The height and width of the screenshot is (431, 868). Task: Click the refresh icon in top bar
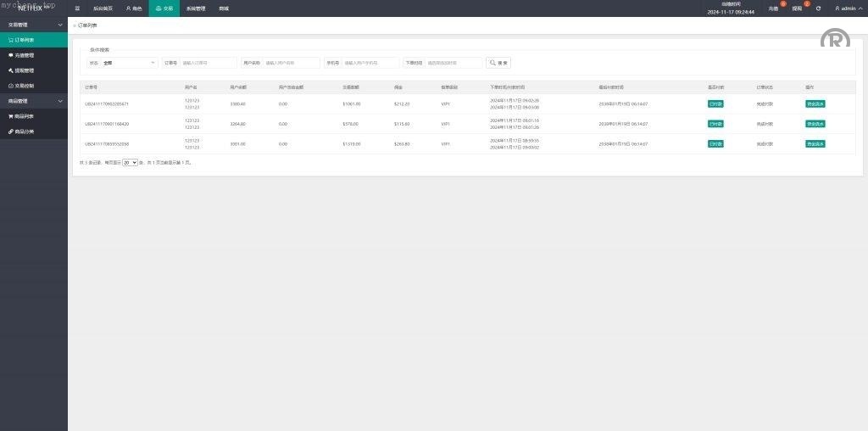pos(818,8)
